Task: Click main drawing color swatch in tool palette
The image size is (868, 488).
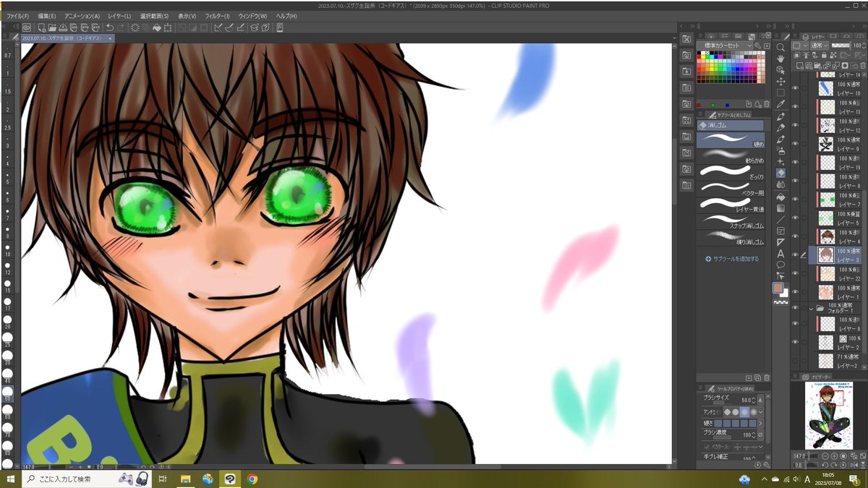Action: (778, 288)
